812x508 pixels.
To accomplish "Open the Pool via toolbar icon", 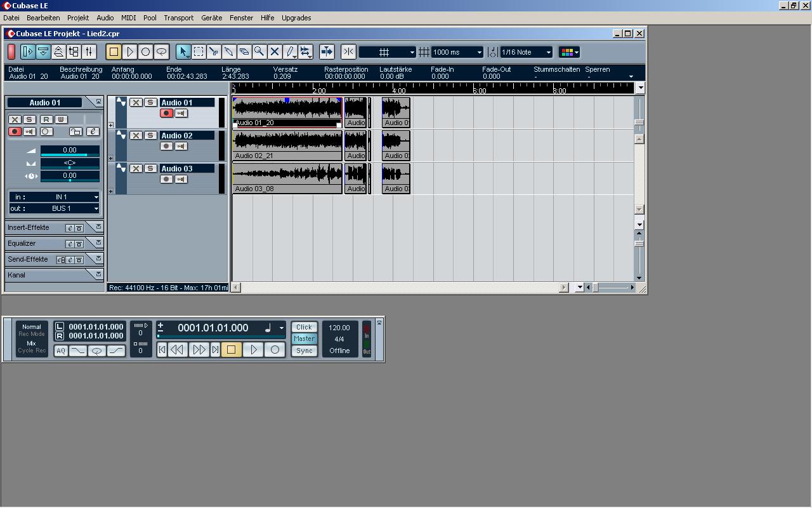I will [74, 52].
